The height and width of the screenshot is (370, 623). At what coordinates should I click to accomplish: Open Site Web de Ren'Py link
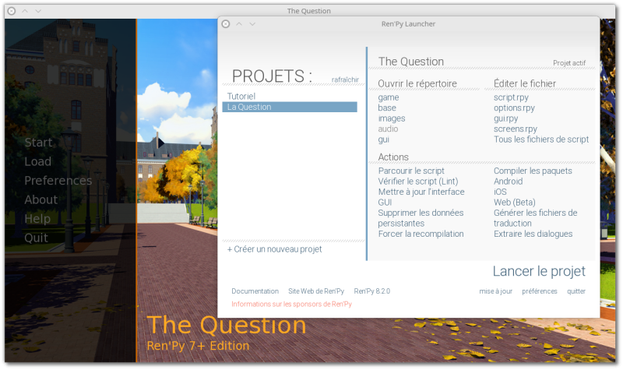pyautogui.click(x=316, y=291)
